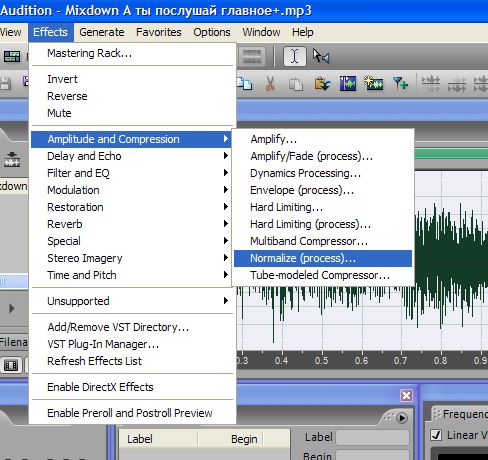Select the Time Selection I-beam tool
488x460 pixels.
[x=295, y=56]
